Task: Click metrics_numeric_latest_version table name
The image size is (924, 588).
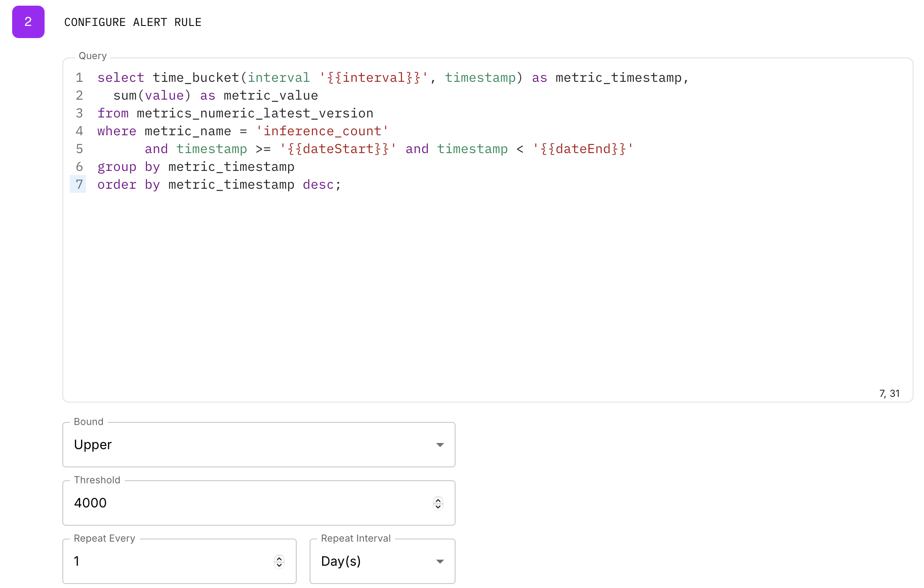Action: coord(255,113)
